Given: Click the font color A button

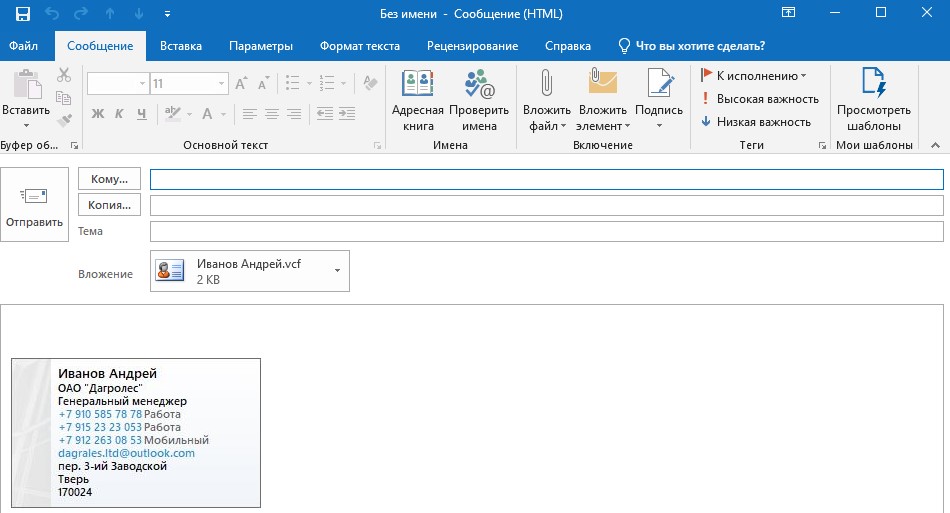Looking at the screenshot, I should (207, 113).
